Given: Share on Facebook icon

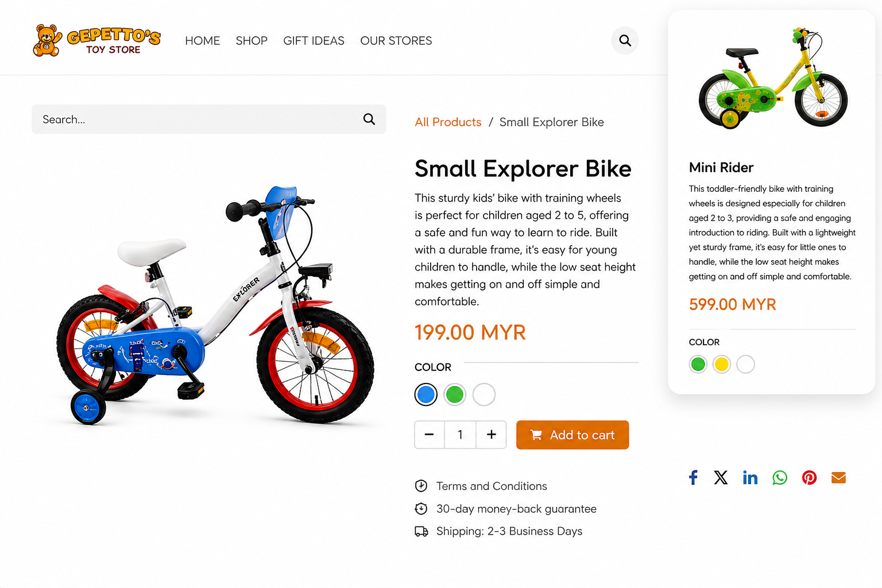Looking at the screenshot, I should point(693,478).
